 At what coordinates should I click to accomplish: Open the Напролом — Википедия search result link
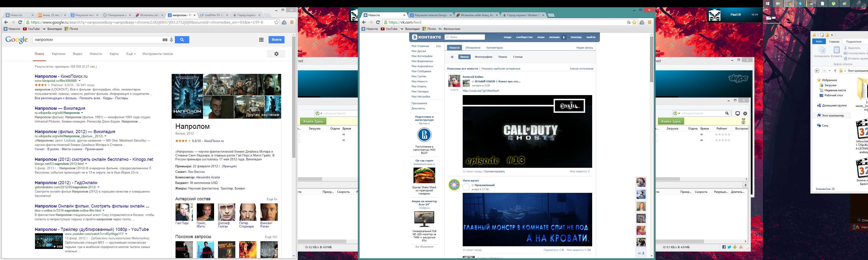60,108
